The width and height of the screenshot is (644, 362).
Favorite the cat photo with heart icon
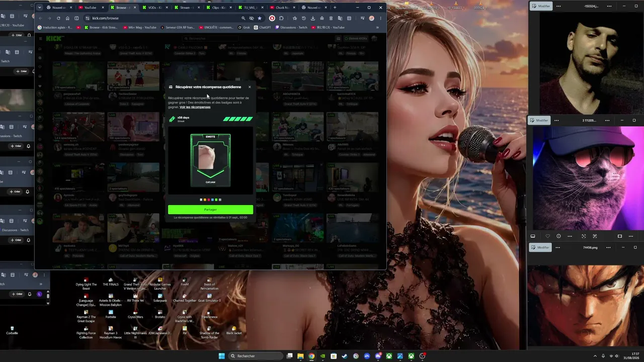547,236
